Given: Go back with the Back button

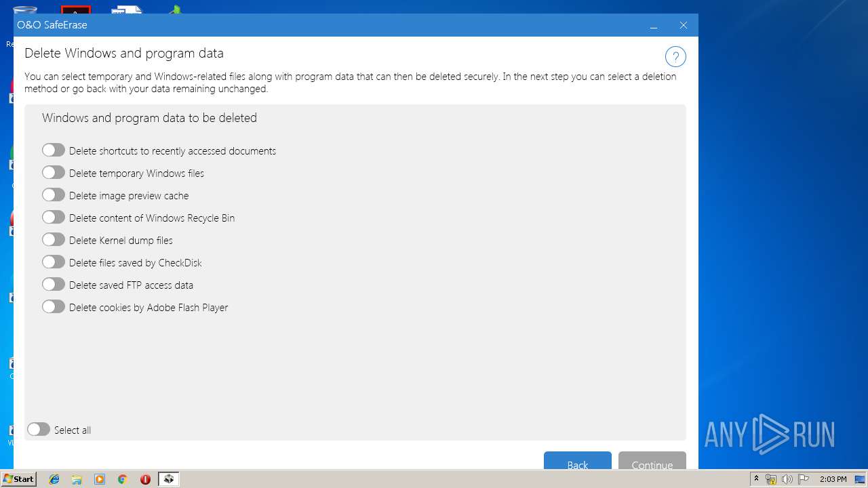Looking at the screenshot, I should coord(578,460).
